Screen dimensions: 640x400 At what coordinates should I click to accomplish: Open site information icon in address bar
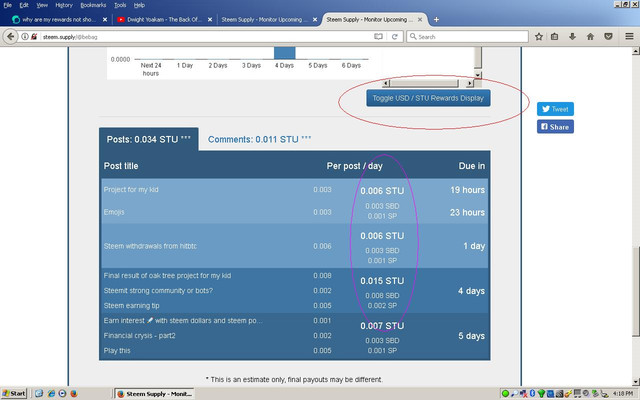pos(25,37)
